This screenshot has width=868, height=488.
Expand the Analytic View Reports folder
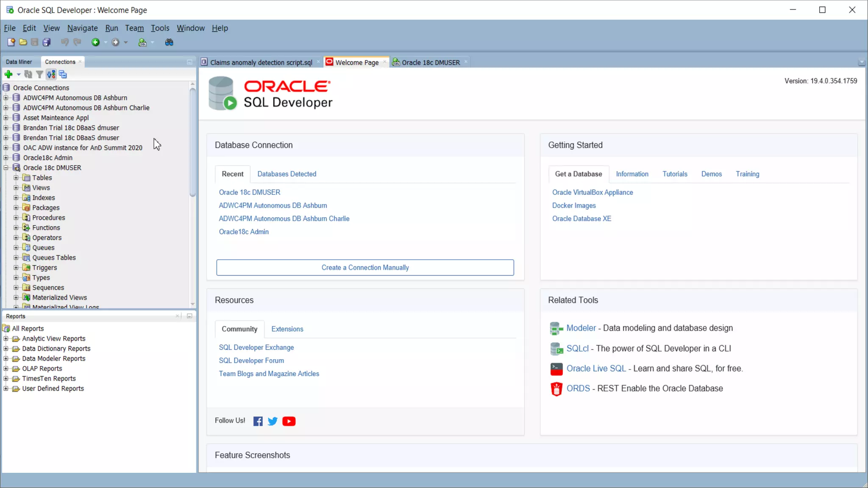[x=6, y=338]
